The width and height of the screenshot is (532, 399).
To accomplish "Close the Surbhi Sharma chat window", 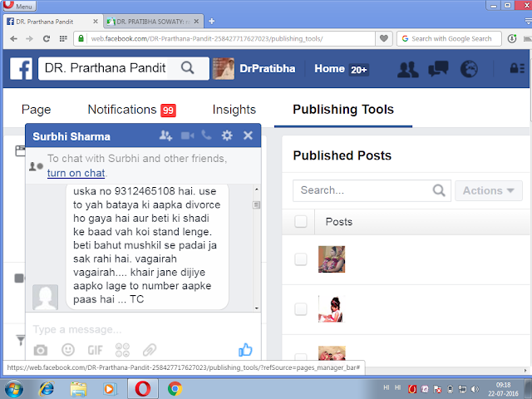I will pyautogui.click(x=248, y=135).
